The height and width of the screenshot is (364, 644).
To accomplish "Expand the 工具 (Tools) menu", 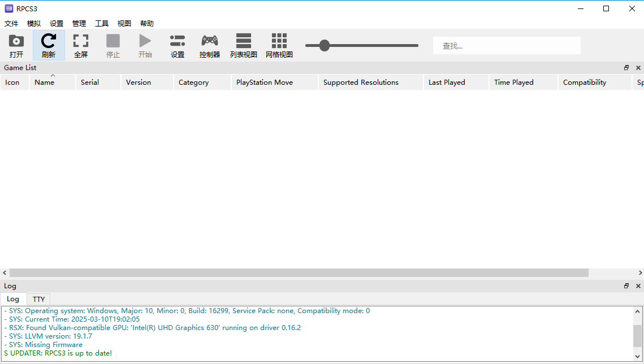I will click(x=102, y=24).
